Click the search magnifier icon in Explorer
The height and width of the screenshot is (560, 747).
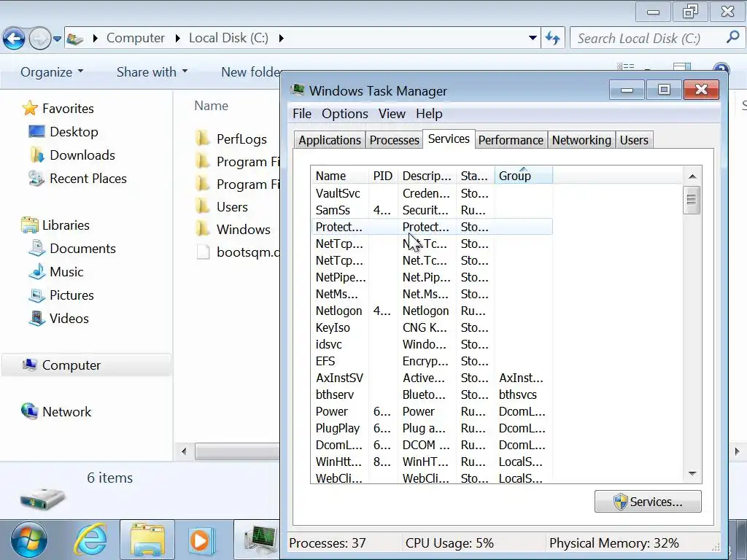coord(732,38)
